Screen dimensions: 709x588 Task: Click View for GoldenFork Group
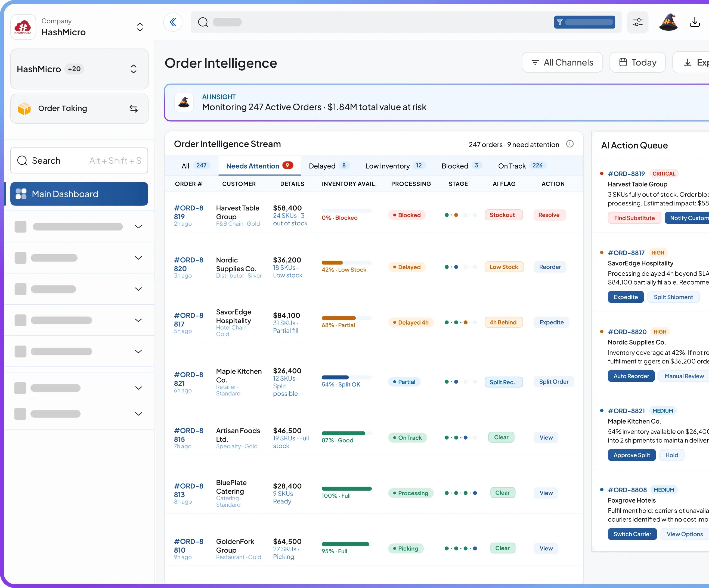(546, 549)
